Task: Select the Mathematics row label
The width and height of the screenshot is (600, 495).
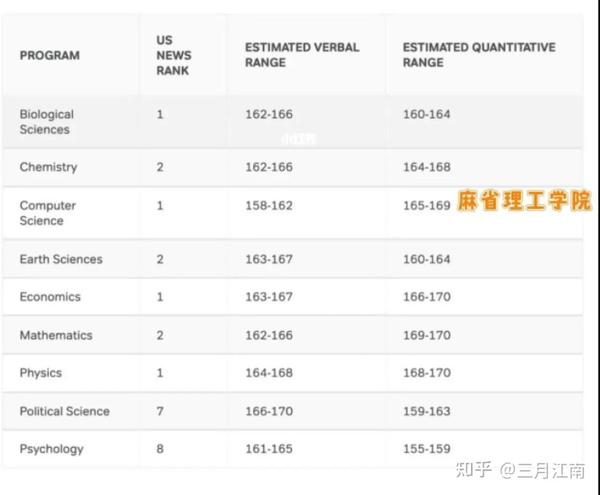Action: click(x=55, y=335)
